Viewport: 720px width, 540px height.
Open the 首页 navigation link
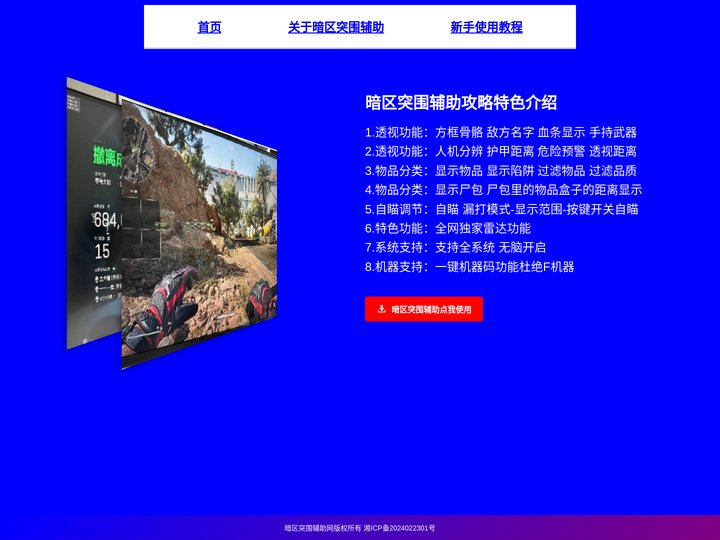(209, 27)
